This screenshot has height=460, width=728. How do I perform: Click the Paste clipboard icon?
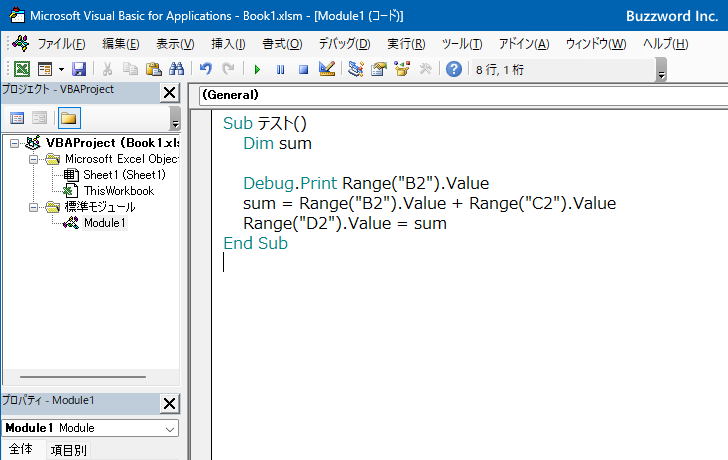[153, 69]
